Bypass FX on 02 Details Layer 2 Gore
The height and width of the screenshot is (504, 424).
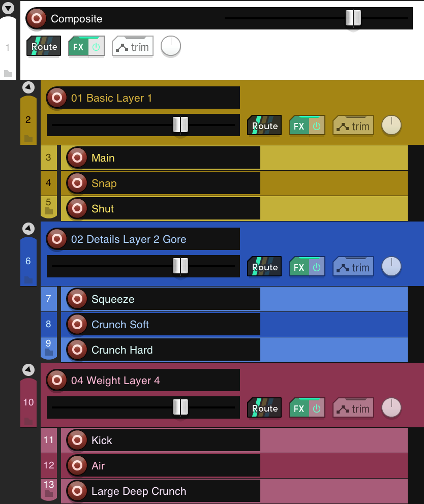tap(317, 267)
